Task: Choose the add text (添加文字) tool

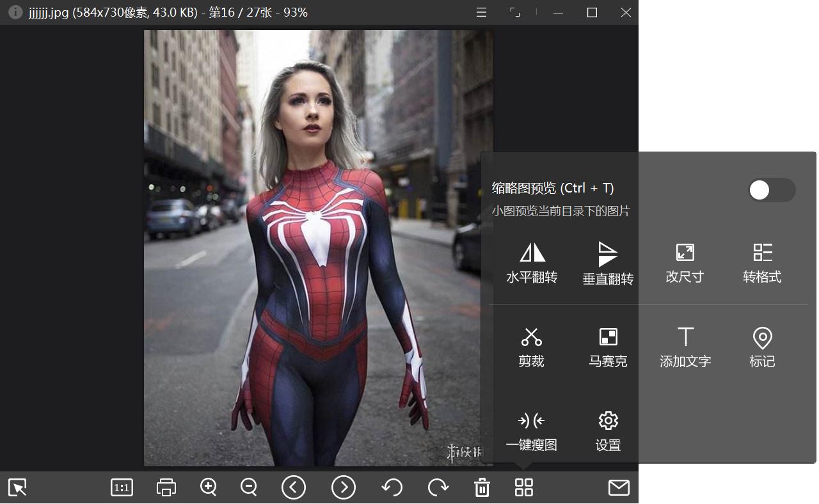Action: click(685, 337)
